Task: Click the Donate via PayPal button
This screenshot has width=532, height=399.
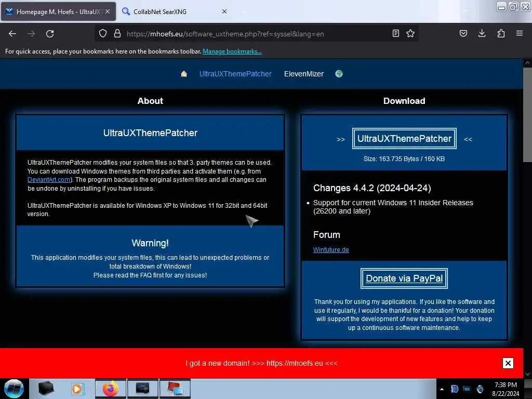Action: tap(404, 278)
